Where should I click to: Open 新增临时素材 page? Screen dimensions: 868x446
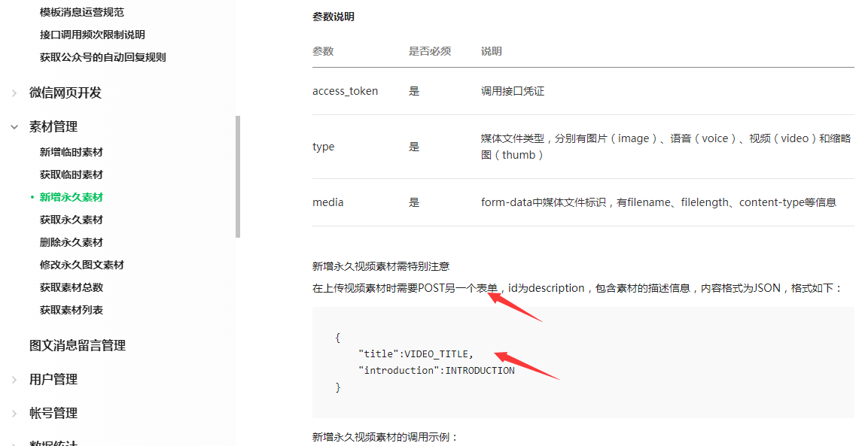72,152
